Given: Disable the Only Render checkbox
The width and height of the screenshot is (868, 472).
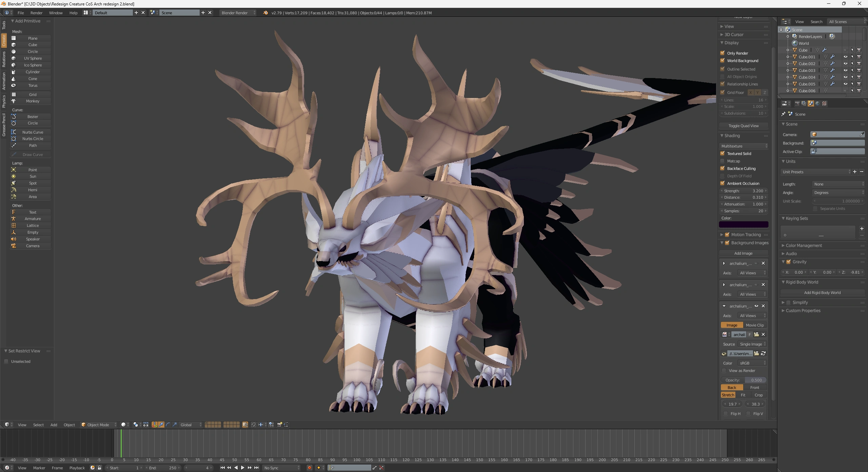Looking at the screenshot, I should [723, 53].
